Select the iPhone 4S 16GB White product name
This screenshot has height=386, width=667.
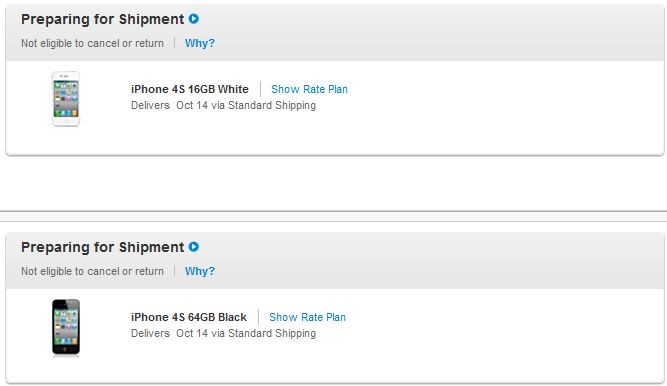pos(190,89)
